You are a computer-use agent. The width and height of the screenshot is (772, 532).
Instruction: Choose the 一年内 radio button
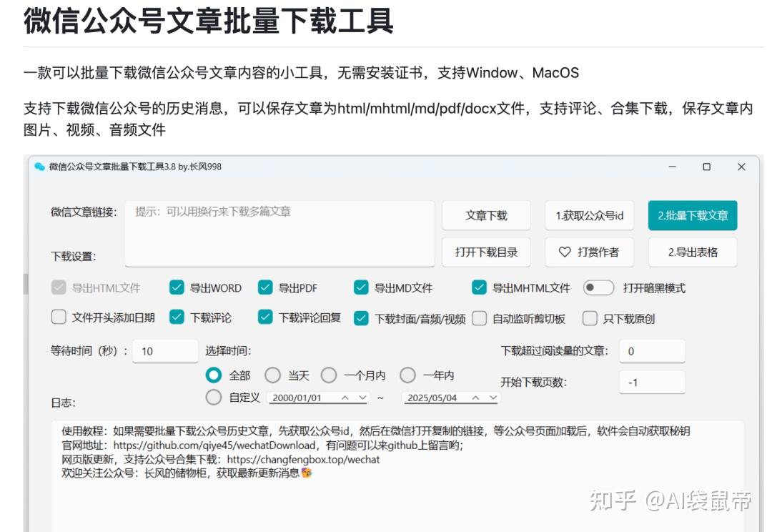pyautogui.click(x=407, y=375)
